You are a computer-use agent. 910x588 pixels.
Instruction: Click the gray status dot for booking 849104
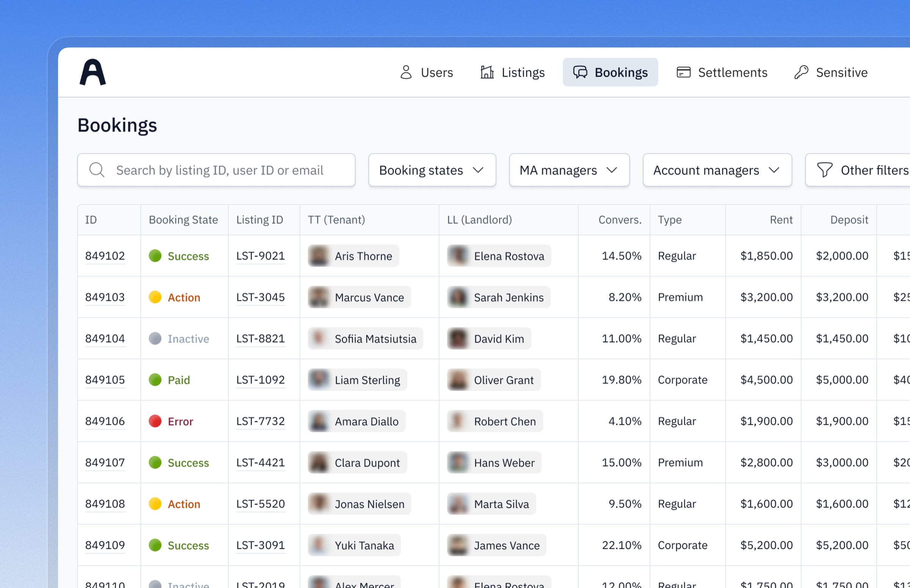tap(155, 338)
